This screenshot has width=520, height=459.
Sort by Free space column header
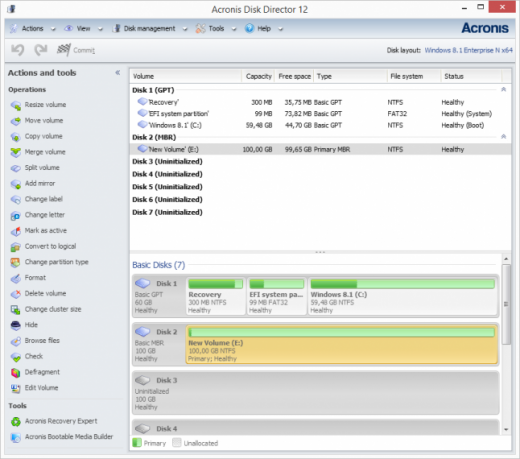click(294, 76)
